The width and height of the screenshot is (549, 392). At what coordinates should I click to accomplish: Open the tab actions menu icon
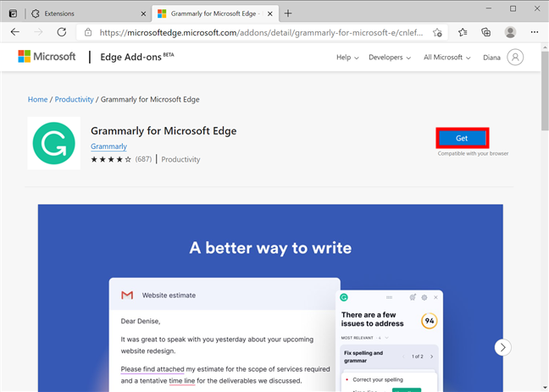click(13, 14)
